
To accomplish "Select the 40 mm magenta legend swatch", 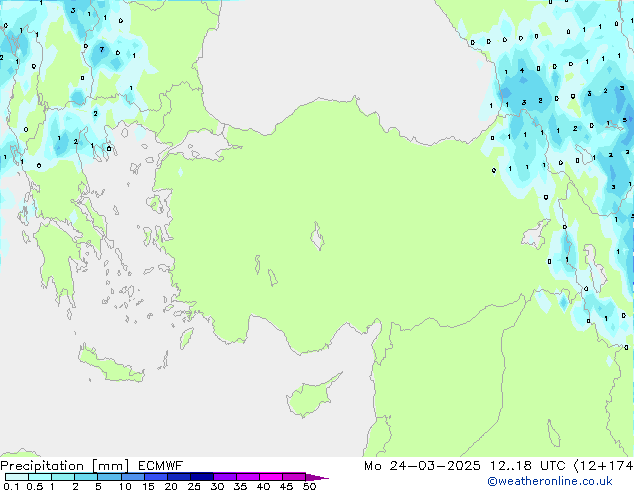I will (271, 477).
